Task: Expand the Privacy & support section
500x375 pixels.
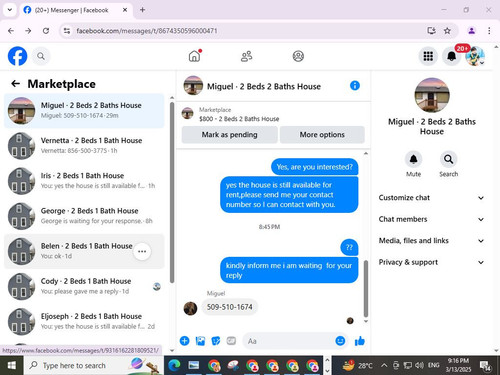Action: (431, 262)
